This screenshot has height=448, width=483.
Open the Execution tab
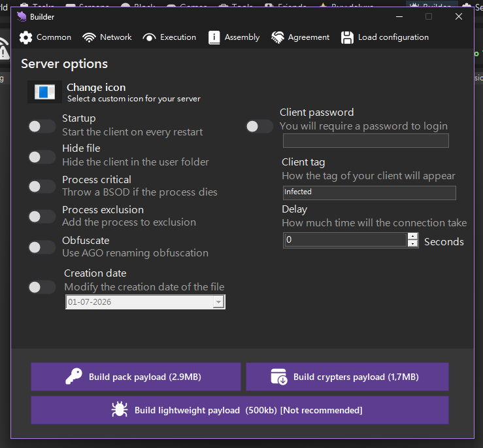pos(169,37)
